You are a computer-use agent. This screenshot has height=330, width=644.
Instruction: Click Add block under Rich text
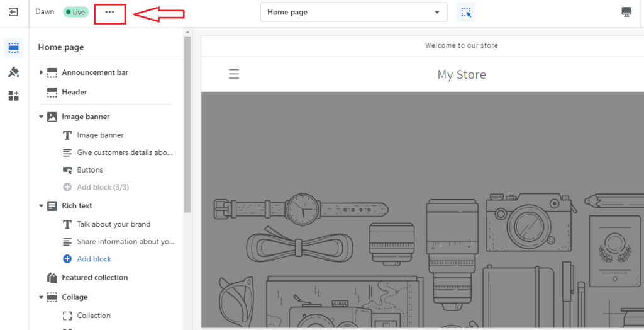tap(94, 259)
